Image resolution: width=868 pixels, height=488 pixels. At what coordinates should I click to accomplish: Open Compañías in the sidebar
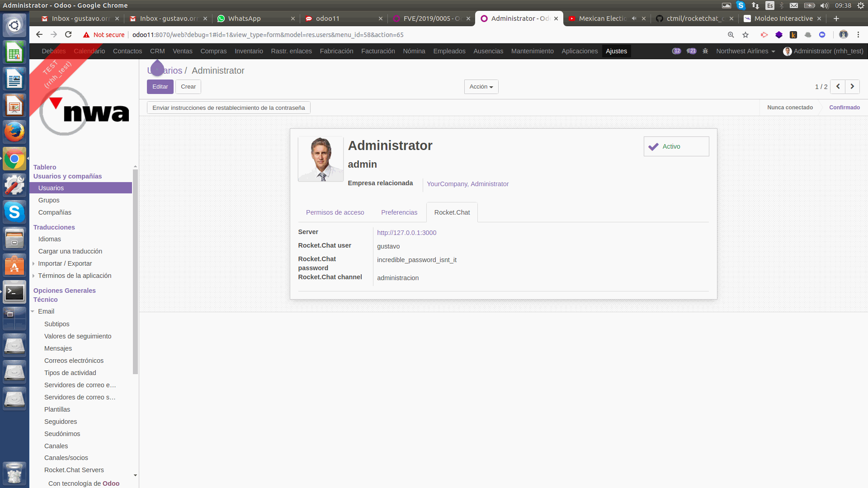pos(55,212)
